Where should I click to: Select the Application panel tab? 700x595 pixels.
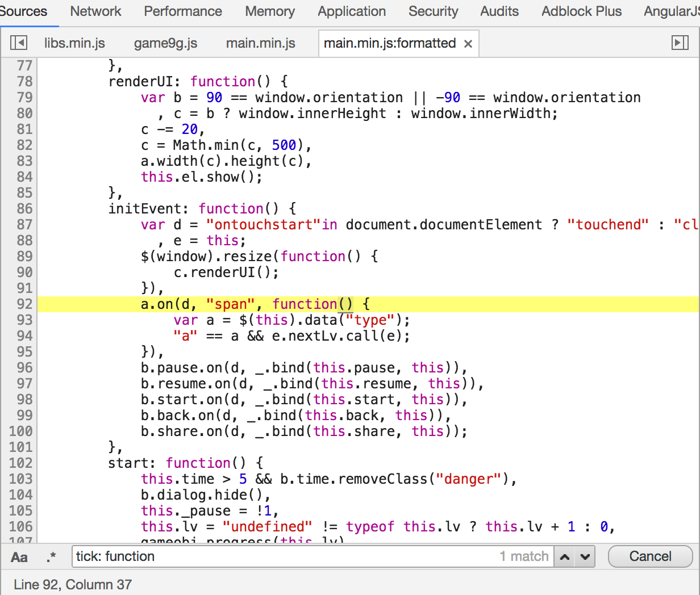click(352, 11)
